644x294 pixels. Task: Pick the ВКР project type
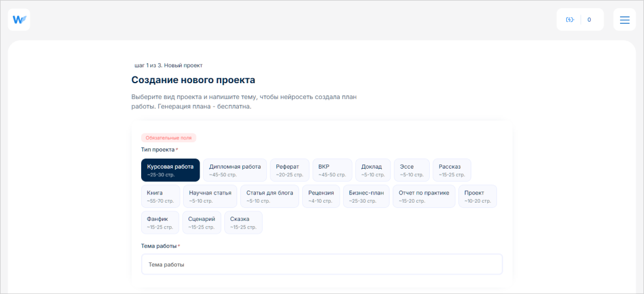[x=332, y=170]
